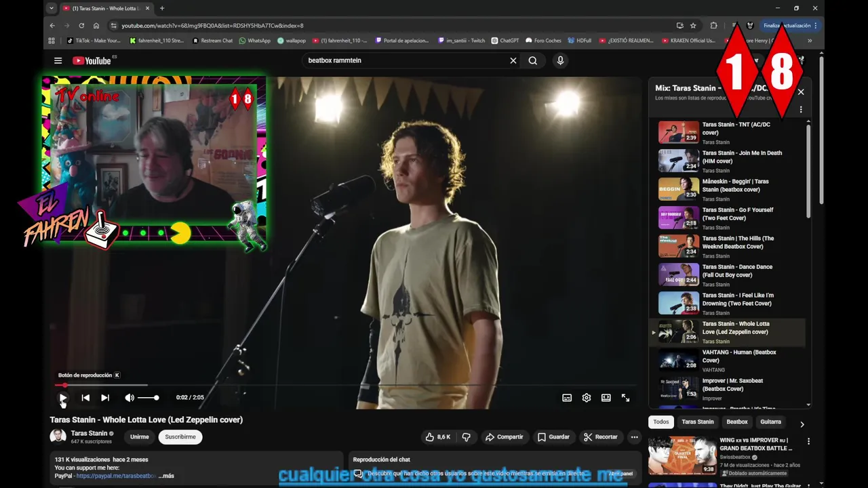Image resolution: width=868 pixels, height=488 pixels.
Task: Click inside the YouTube search field
Action: [406, 60]
